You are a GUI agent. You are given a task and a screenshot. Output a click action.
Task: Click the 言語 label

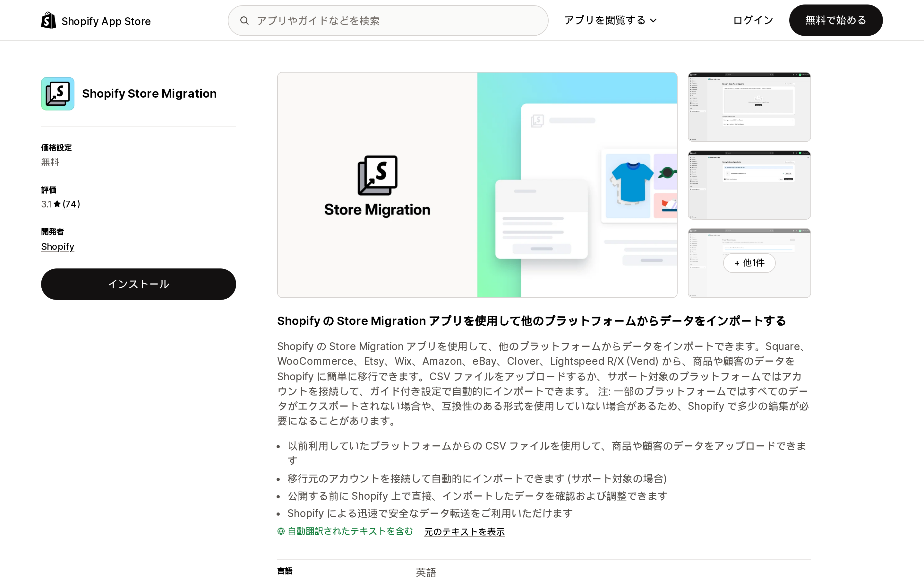[285, 571]
